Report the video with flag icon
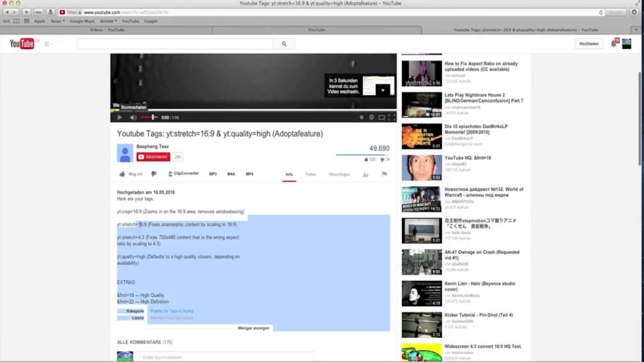 tap(384, 174)
